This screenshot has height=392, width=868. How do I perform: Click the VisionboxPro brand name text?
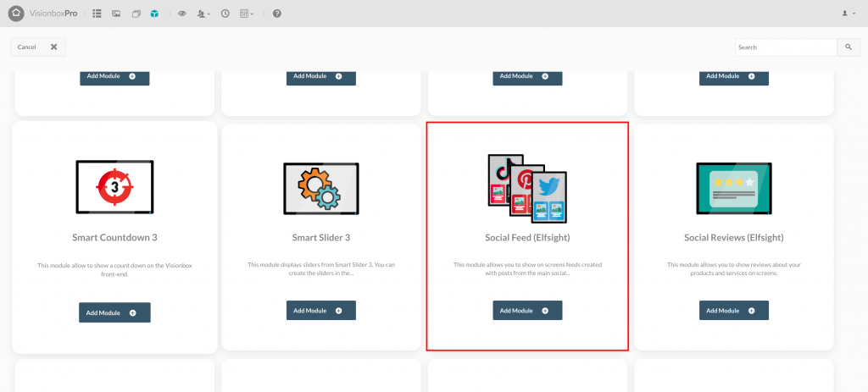coord(53,14)
